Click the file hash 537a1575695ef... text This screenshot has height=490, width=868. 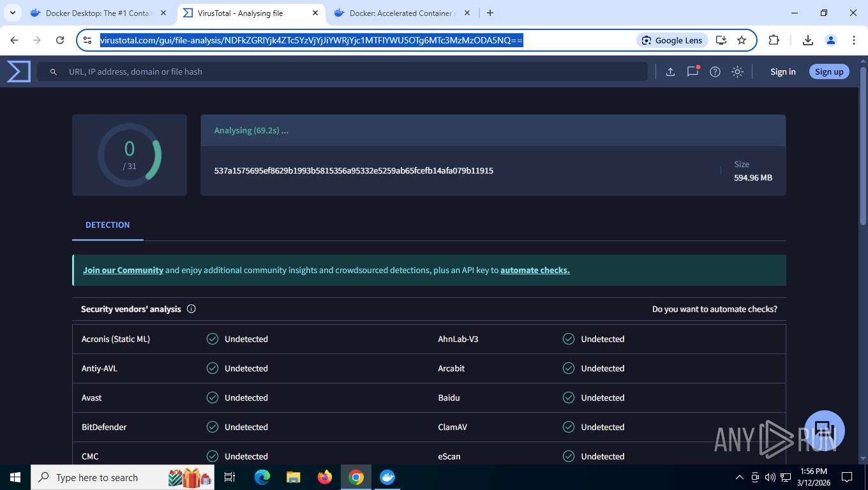point(354,170)
